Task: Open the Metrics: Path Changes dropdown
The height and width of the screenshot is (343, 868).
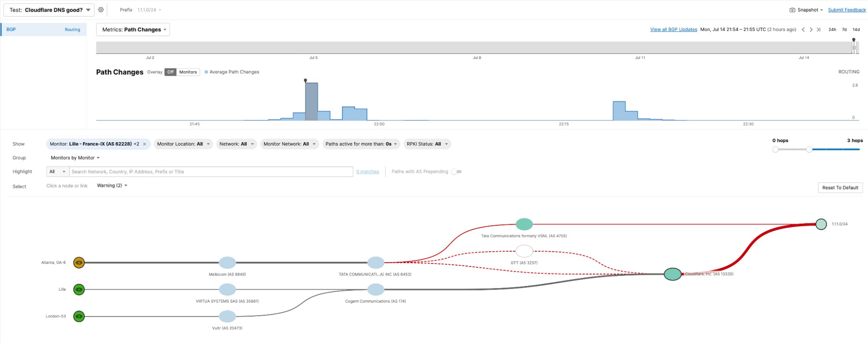Action: pyautogui.click(x=133, y=30)
